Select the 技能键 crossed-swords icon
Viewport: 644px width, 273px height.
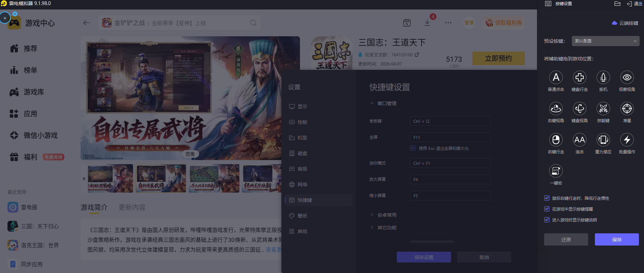point(603,109)
